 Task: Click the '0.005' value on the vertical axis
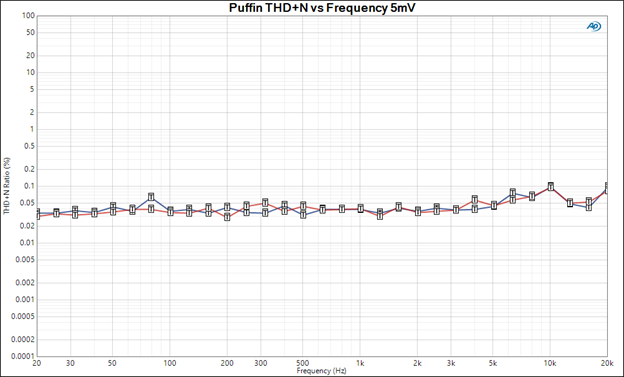tap(26, 260)
